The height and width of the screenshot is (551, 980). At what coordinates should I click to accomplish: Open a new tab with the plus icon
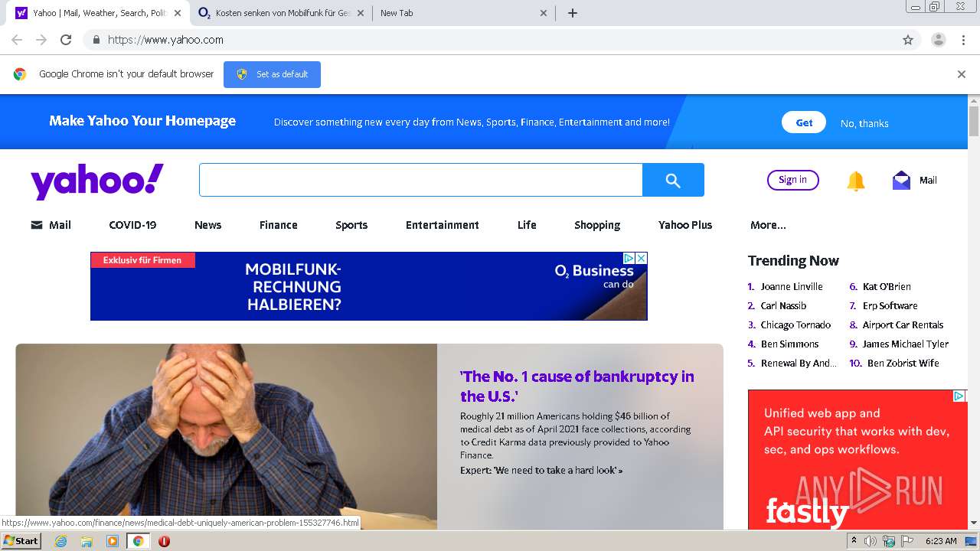572,13
